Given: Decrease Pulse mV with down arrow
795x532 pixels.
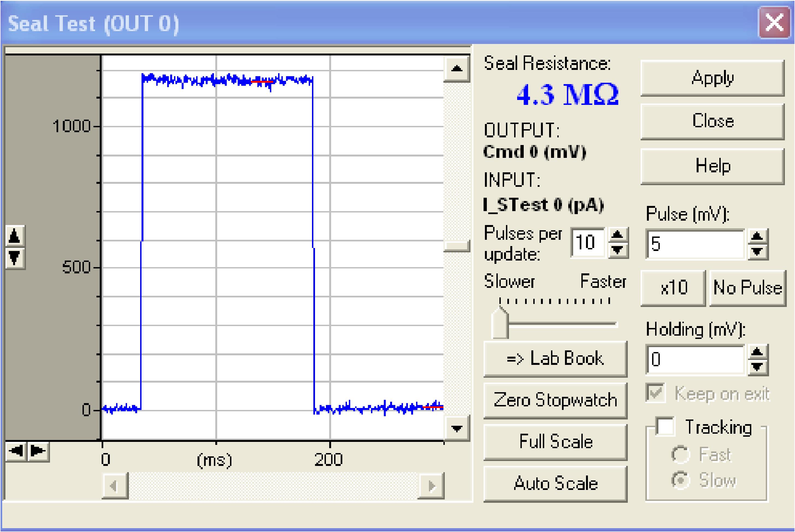Looking at the screenshot, I should click(x=758, y=252).
